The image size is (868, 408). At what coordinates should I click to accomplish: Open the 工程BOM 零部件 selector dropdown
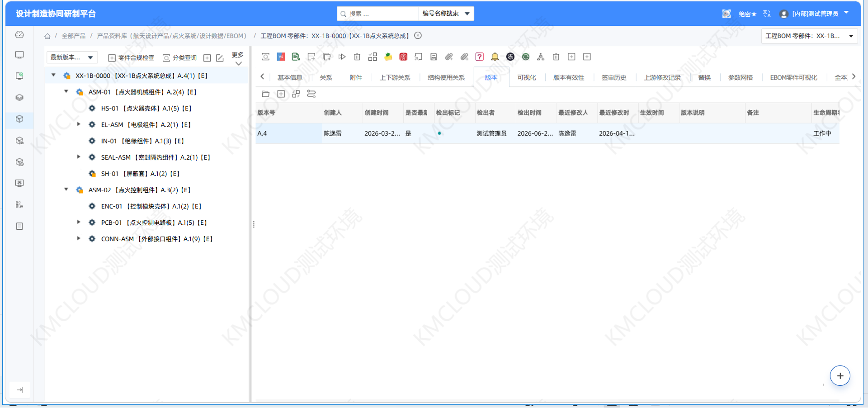click(x=809, y=36)
